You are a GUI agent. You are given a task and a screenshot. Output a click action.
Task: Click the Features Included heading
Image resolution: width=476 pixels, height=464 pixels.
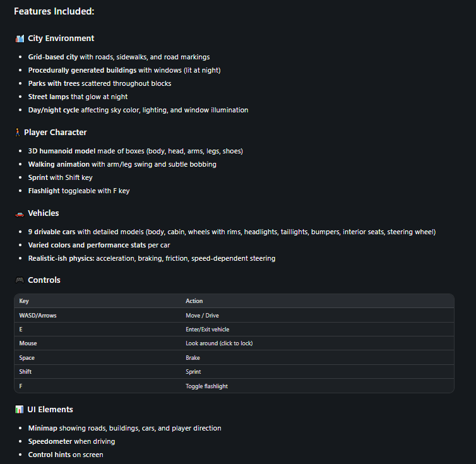pos(54,11)
